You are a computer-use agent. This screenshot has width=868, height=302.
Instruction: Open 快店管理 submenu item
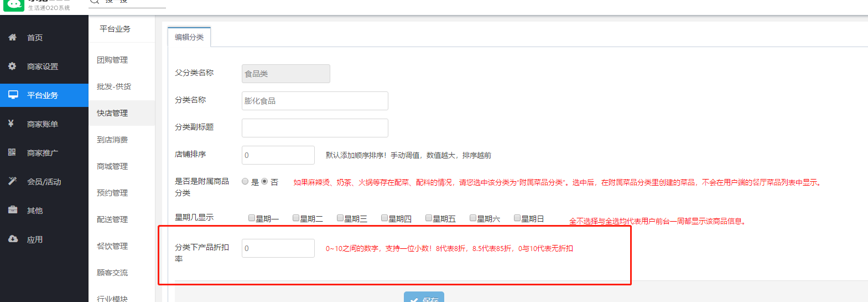(122, 113)
